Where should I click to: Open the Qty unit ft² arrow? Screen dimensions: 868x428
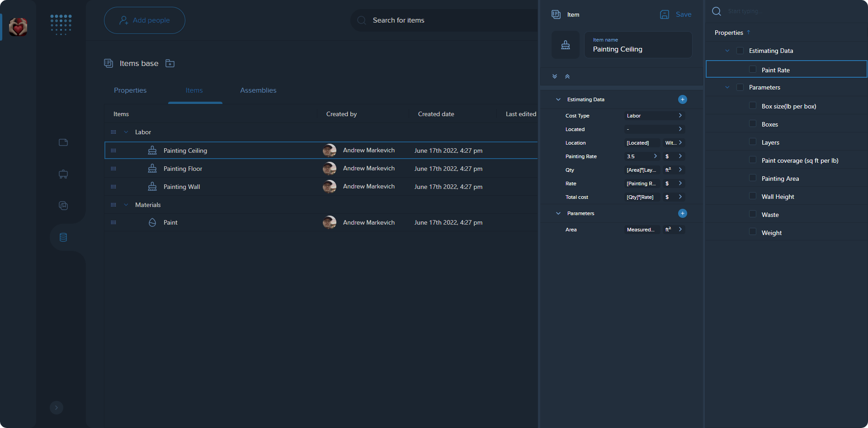[x=680, y=170]
